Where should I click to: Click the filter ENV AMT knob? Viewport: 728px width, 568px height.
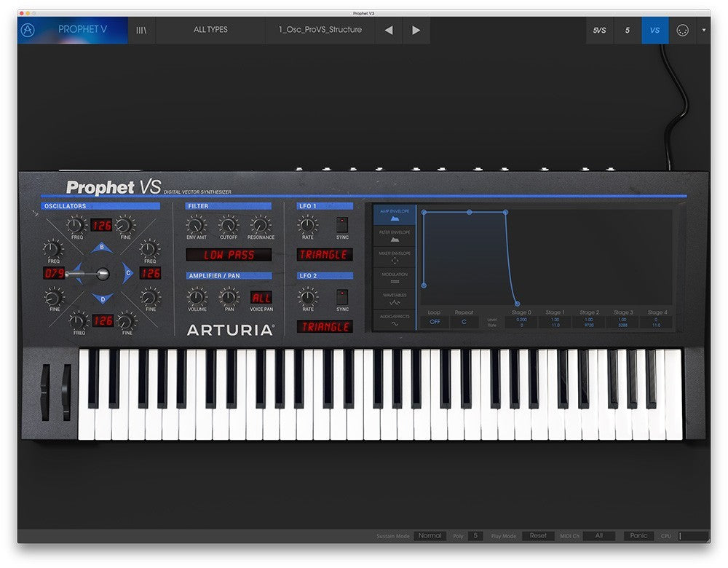pyautogui.click(x=197, y=226)
